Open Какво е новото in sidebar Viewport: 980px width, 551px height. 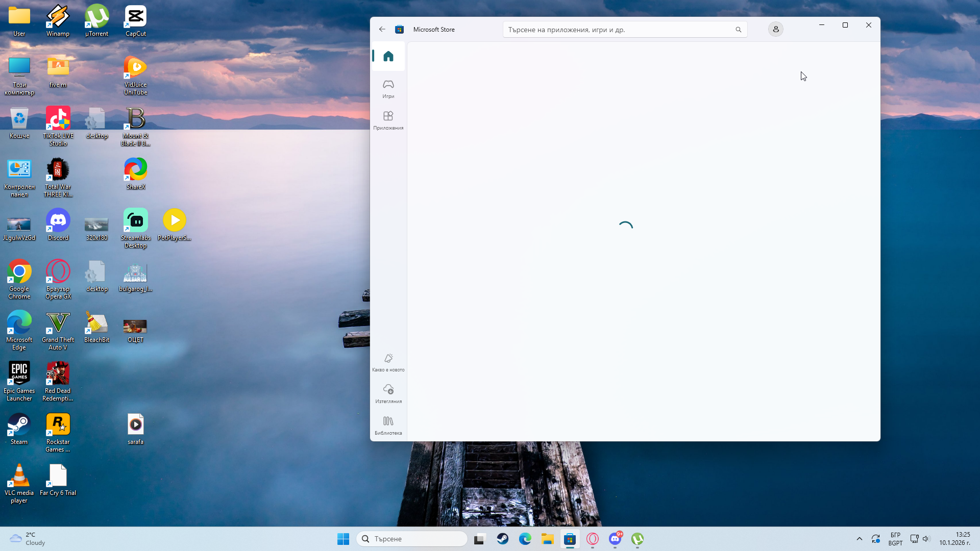(x=388, y=362)
